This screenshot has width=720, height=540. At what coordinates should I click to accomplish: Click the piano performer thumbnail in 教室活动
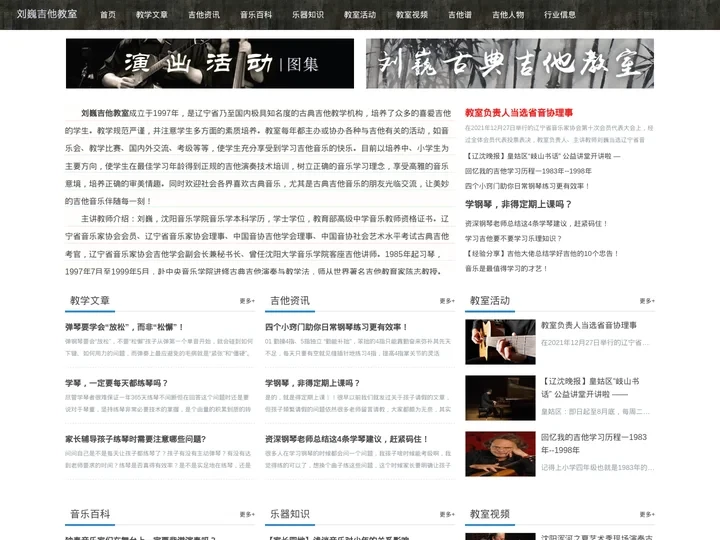(x=500, y=398)
